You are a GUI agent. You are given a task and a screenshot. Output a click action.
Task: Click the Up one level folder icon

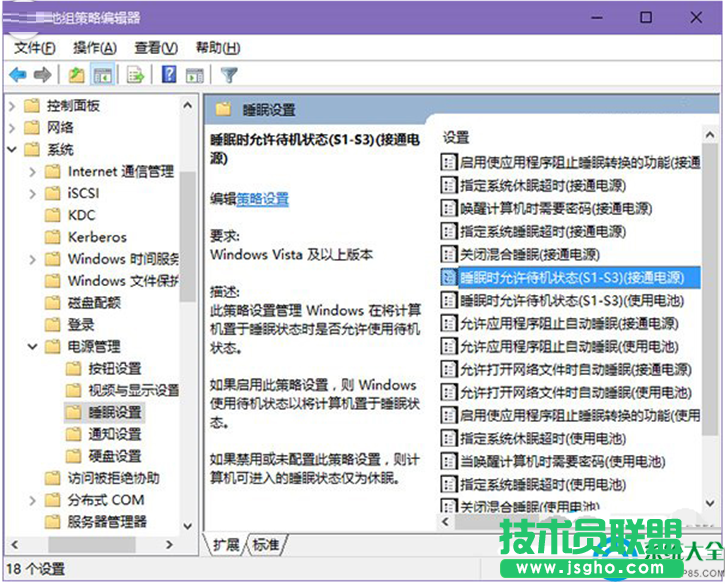tap(77, 75)
